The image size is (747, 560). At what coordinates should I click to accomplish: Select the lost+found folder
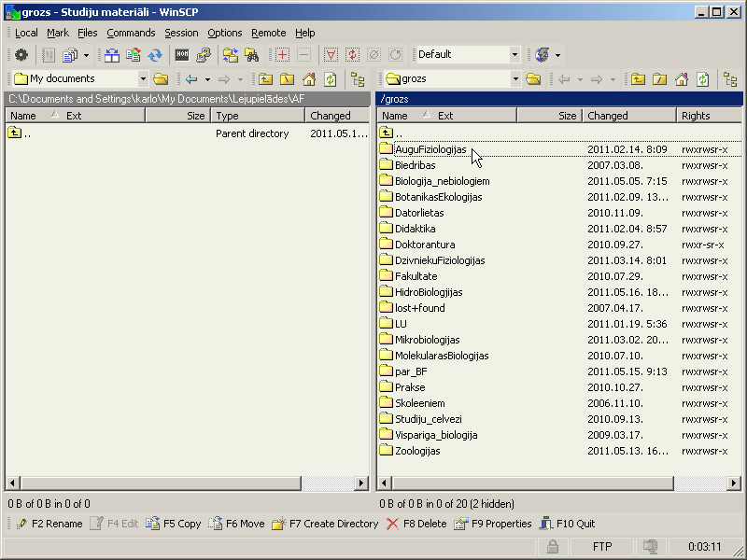click(x=419, y=308)
